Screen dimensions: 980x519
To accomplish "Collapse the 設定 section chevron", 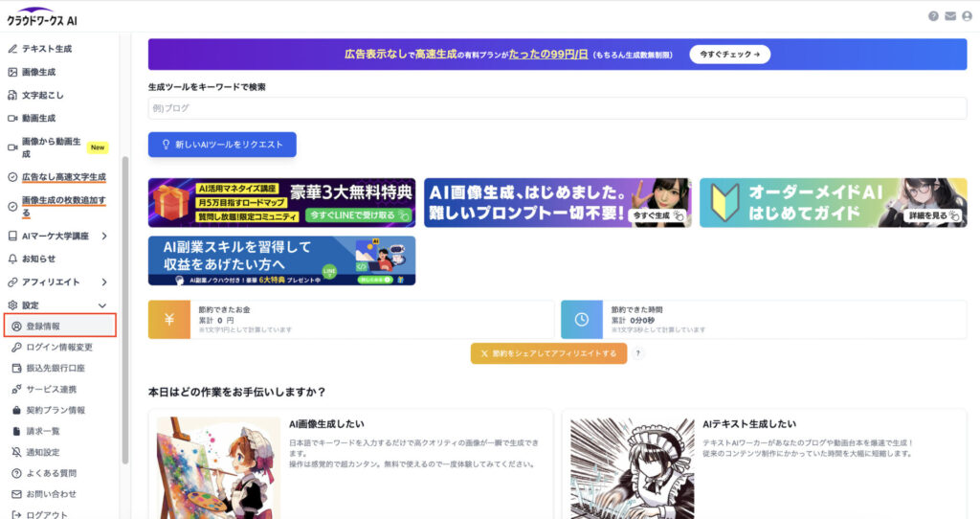I will [x=102, y=305].
